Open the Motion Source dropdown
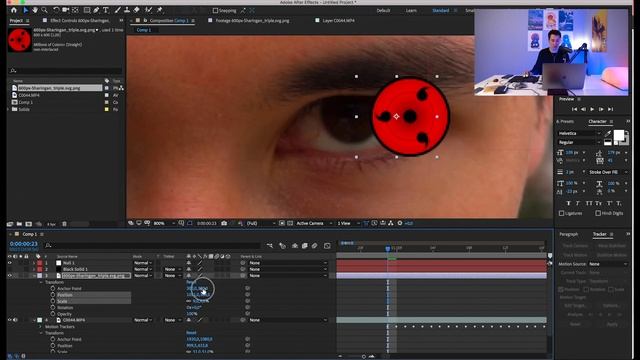The image size is (640, 360). [x=608, y=264]
